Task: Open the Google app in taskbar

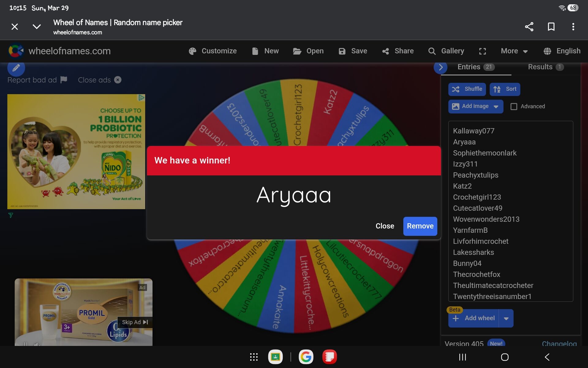Action: coord(306,357)
